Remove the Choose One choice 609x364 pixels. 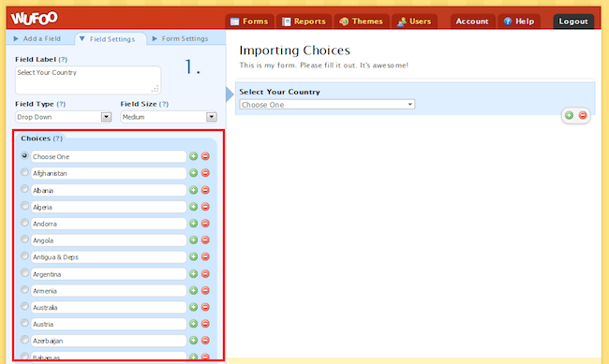(x=205, y=156)
